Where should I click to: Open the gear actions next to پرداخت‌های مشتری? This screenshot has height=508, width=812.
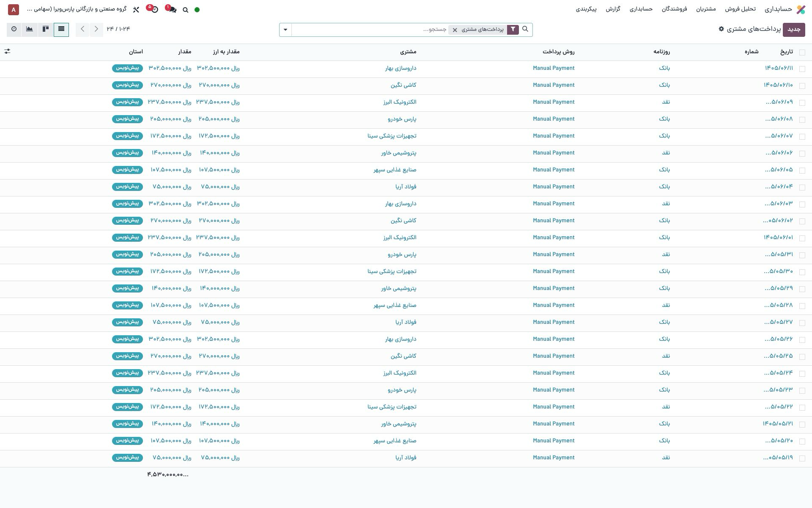click(721, 29)
